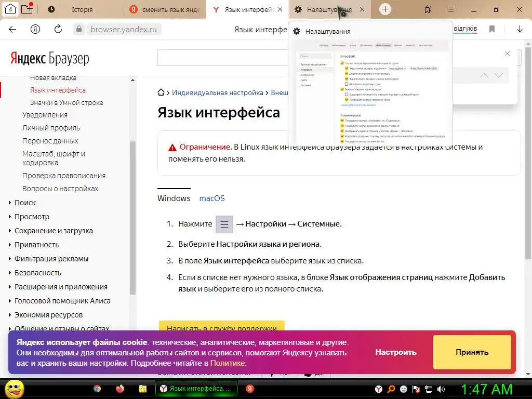This screenshot has width=532, height=399.
Task: Expand Фильтрация рекламы section
Action: coord(51,259)
